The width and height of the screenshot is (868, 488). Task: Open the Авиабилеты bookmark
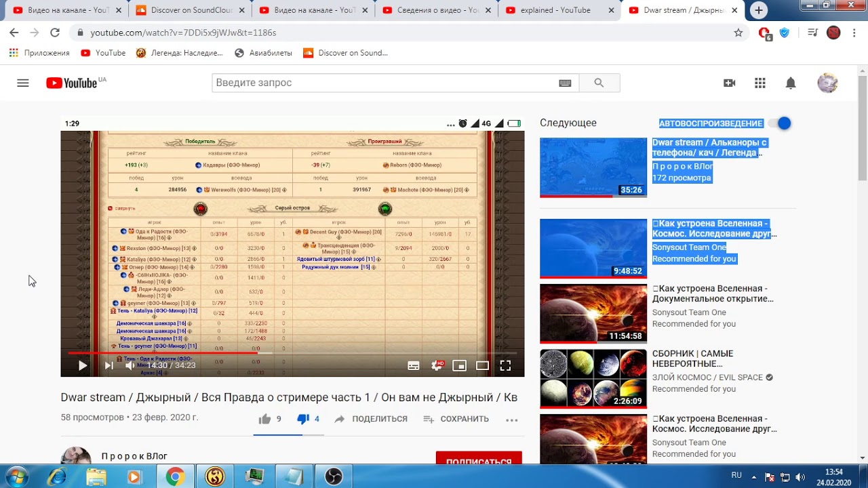[263, 53]
